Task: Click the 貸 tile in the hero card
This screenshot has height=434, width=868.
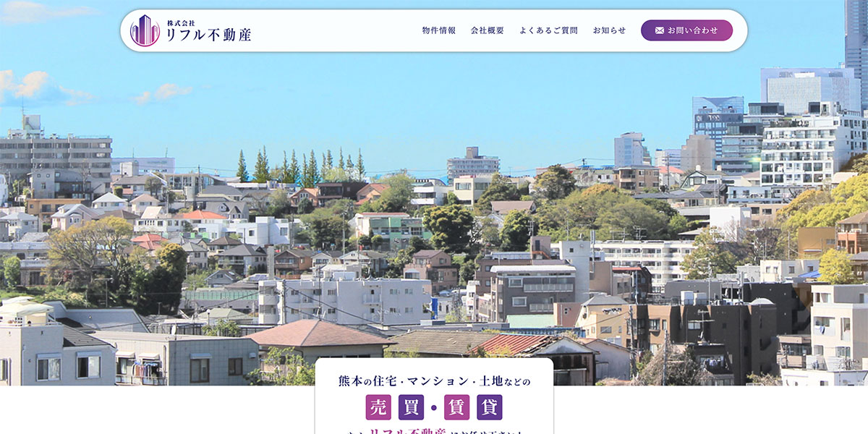Action: (x=490, y=407)
